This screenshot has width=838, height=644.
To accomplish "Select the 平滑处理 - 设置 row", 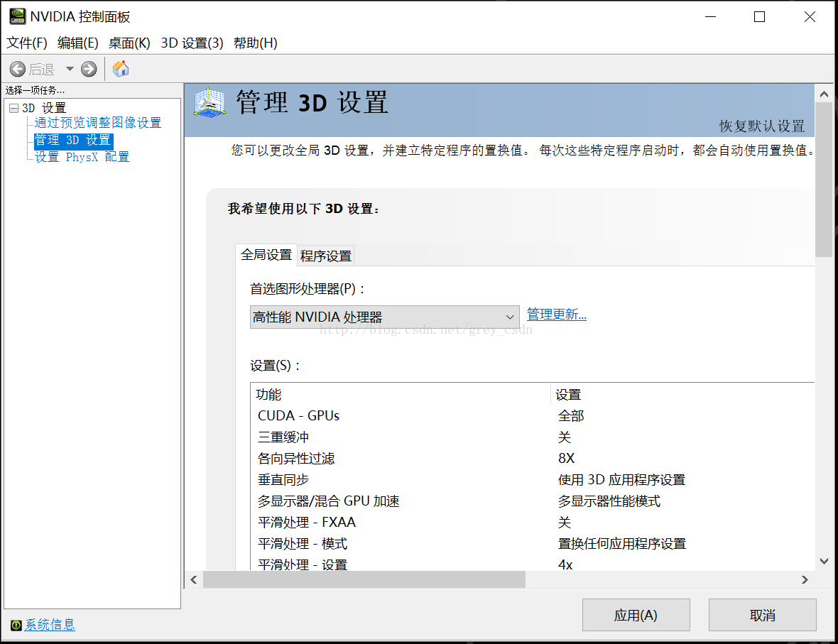I will 533,563.
